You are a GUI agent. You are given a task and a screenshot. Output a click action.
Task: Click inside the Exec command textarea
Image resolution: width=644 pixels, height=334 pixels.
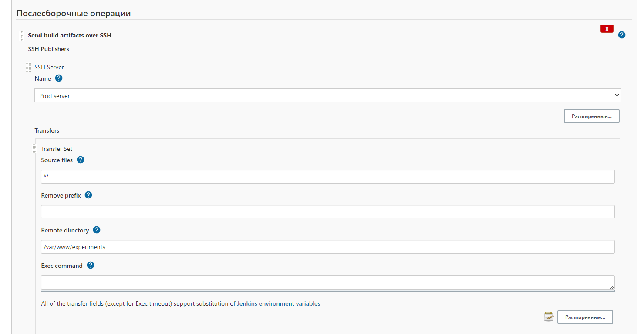[327, 282]
